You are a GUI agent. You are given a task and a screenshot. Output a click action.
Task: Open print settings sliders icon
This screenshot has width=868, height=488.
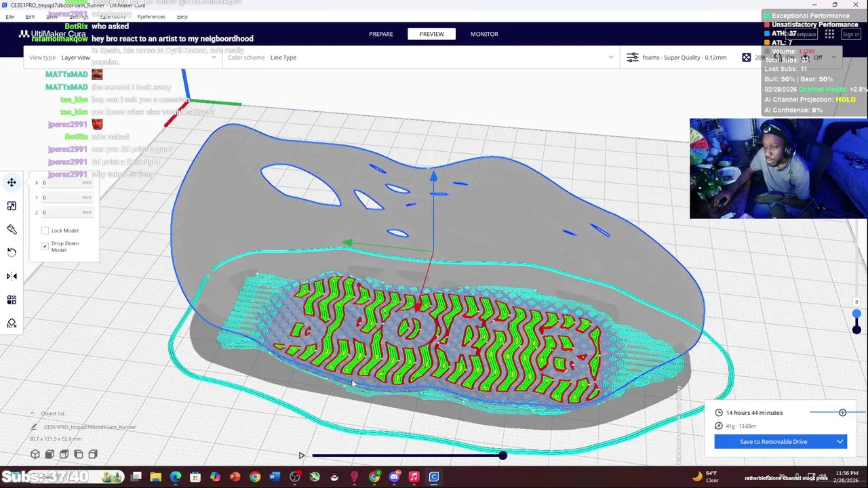pyautogui.click(x=632, y=58)
